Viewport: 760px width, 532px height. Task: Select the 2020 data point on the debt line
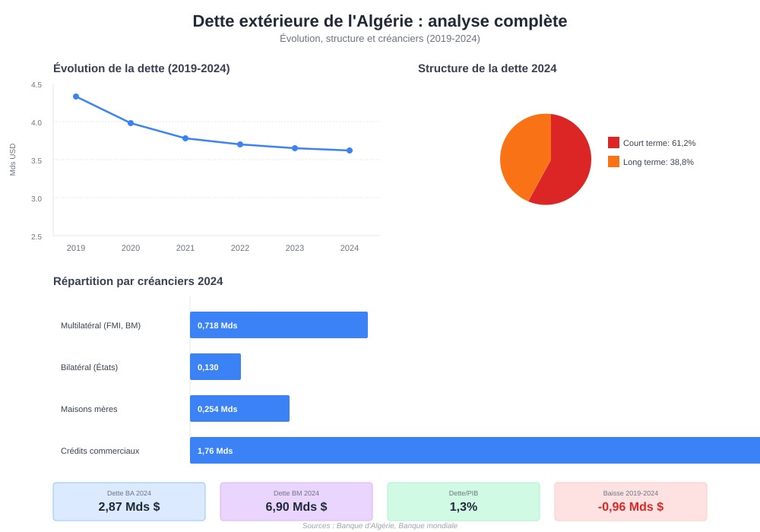pos(131,123)
